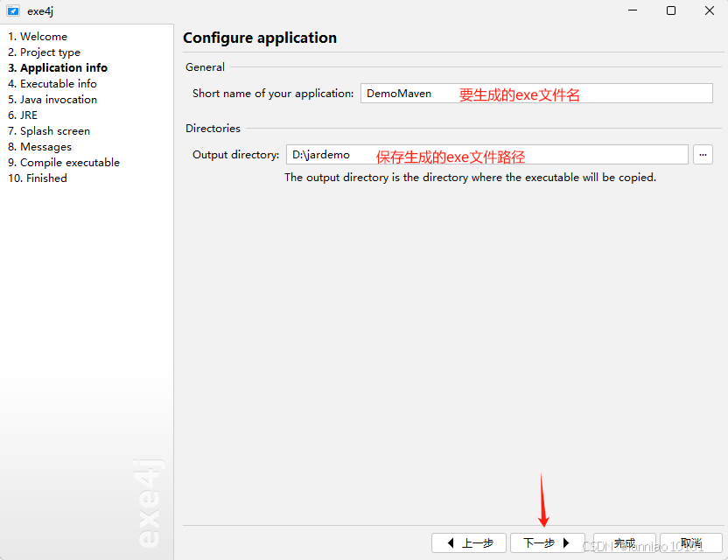Image resolution: width=728 pixels, height=560 pixels.
Task: Browse for output directory with ellipsis button
Action: 703,155
